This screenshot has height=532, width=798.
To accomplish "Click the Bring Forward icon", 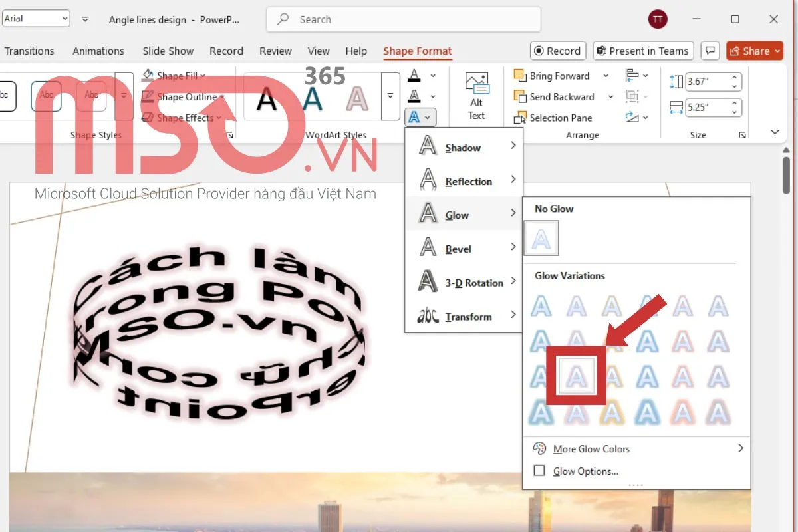I will tap(520, 76).
